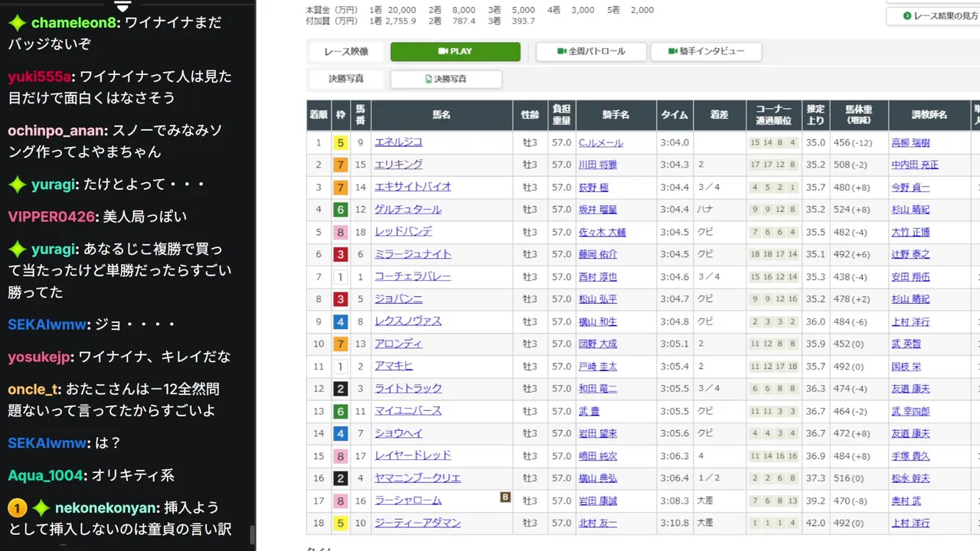
Task: Click the green PLAY race video button
Action: click(456, 51)
